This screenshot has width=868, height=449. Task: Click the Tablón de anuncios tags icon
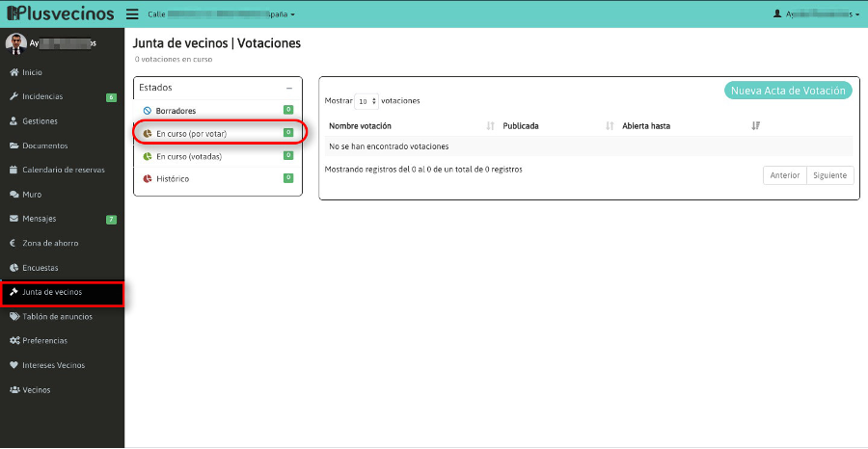(x=14, y=316)
